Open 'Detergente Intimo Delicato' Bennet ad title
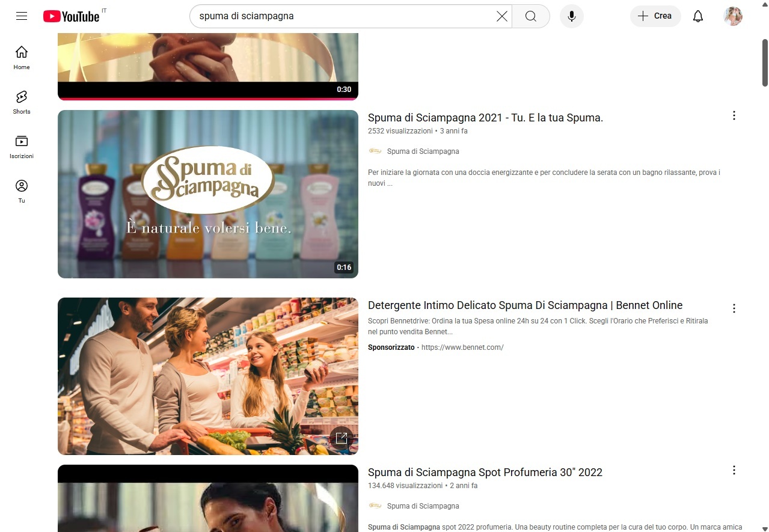Viewport: 769px width, 532px height. point(525,305)
